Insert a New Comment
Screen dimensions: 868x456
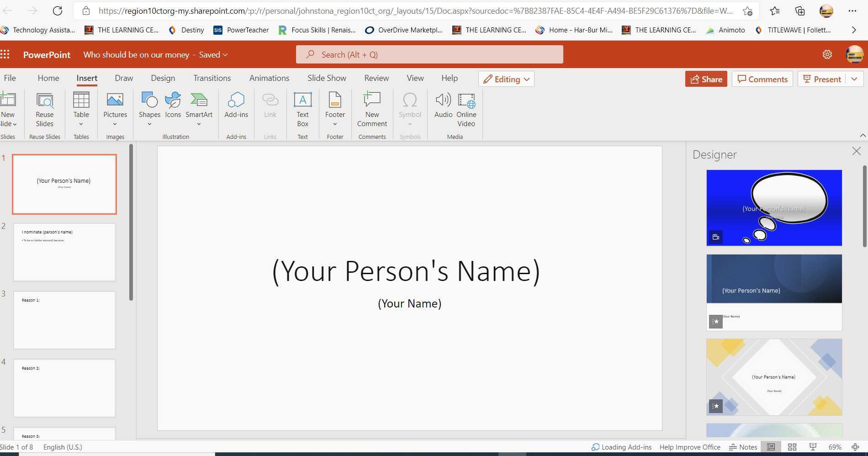(372, 110)
